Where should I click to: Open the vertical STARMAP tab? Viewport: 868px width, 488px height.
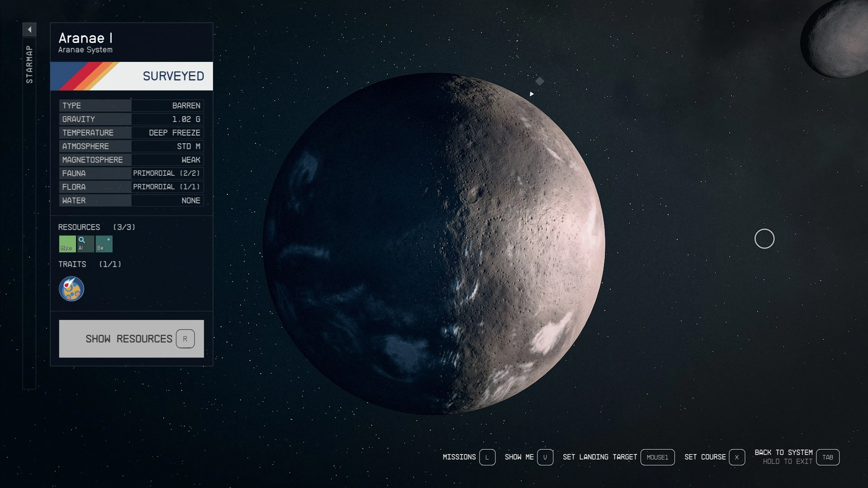[29, 64]
